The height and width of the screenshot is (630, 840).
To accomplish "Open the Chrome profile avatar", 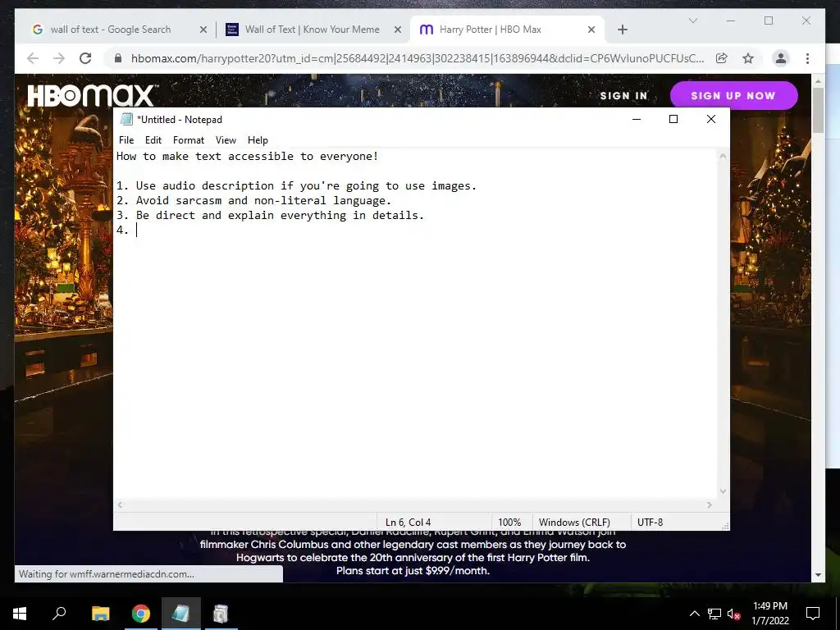I will 781,58.
